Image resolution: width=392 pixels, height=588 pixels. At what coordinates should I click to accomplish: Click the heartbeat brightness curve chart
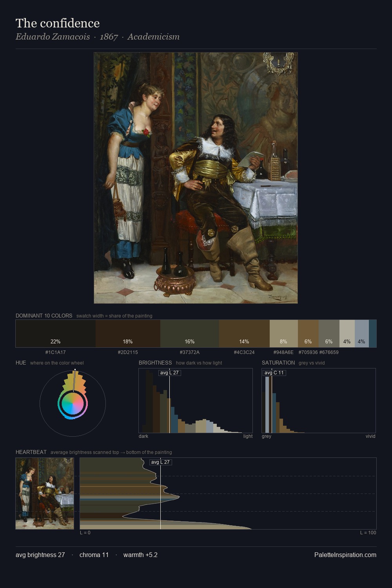[x=228, y=494]
